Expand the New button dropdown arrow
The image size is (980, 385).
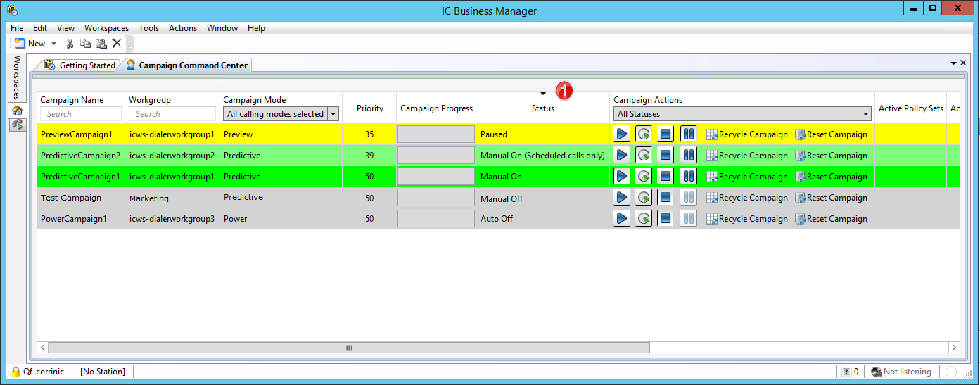pos(54,44)
